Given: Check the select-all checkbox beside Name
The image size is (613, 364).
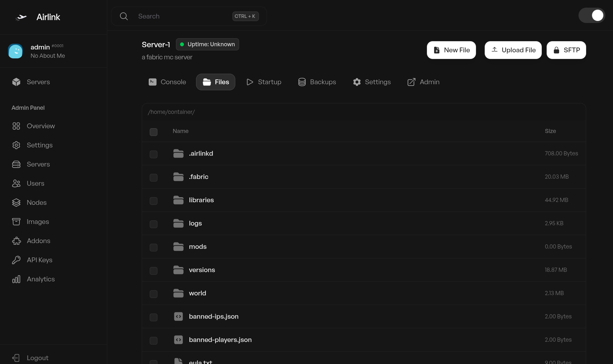Looking at the screenshot, I should 154,132.
